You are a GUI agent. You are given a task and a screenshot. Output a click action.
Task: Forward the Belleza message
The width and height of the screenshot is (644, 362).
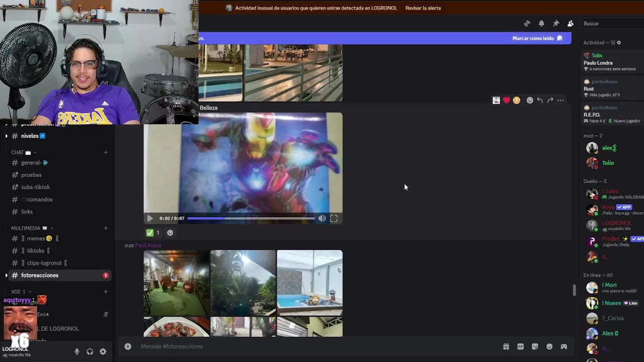pos(550,100)
